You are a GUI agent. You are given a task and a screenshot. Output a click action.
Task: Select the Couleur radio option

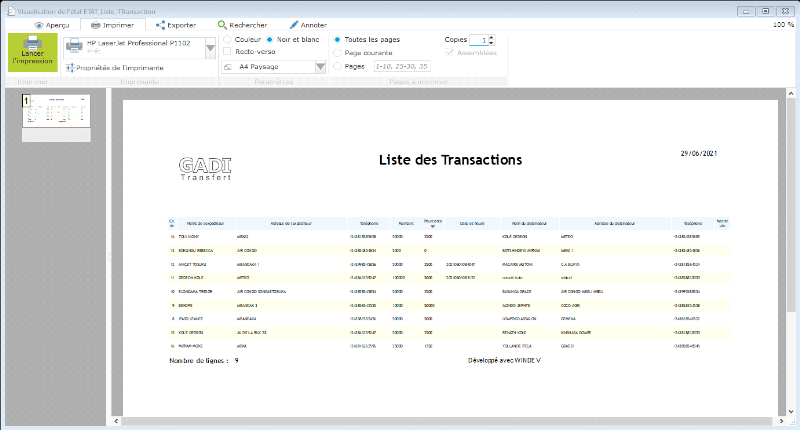pyautogui.click(x=227, y=38)
